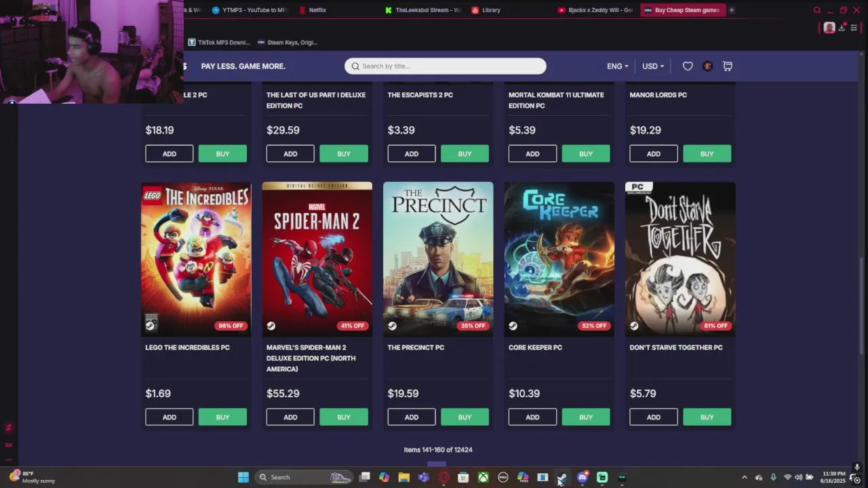Open the shopping cart icon
The width and height of the screenshot is (868, 488).
tap(728, 66)
